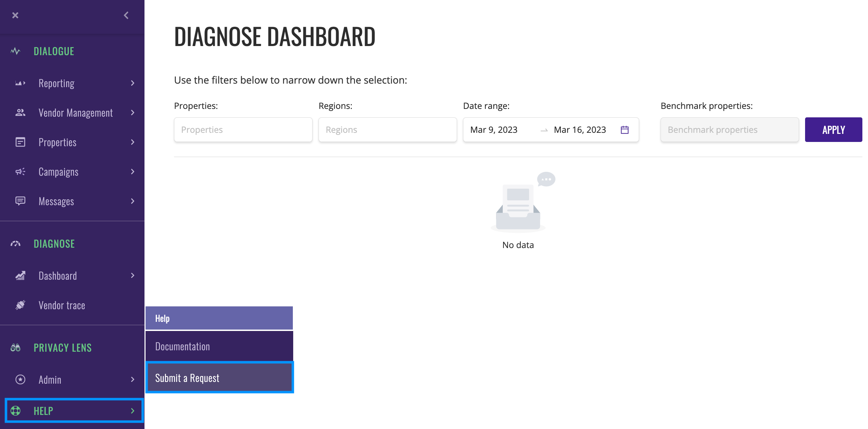868x429 pixels.
Task: Click the Benchmark properties field
Action: 730,130
